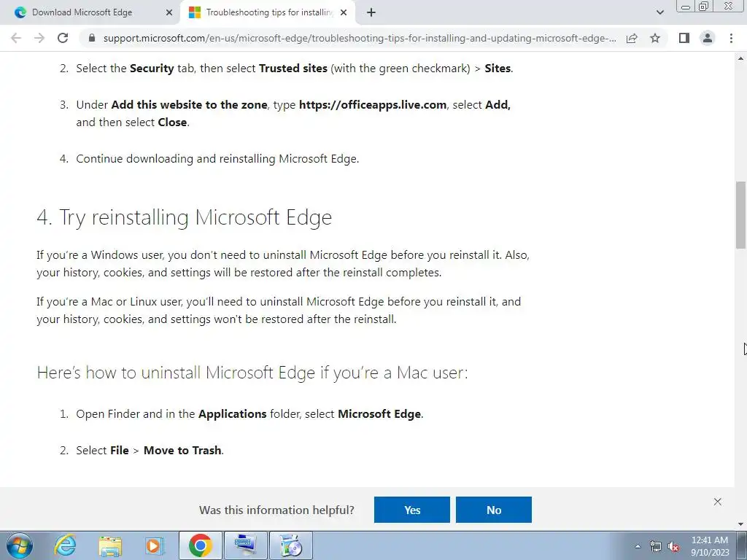Go forward to the next page
Image resolution: width=747 pixels, height=560 pixels.
pos(39,38)
